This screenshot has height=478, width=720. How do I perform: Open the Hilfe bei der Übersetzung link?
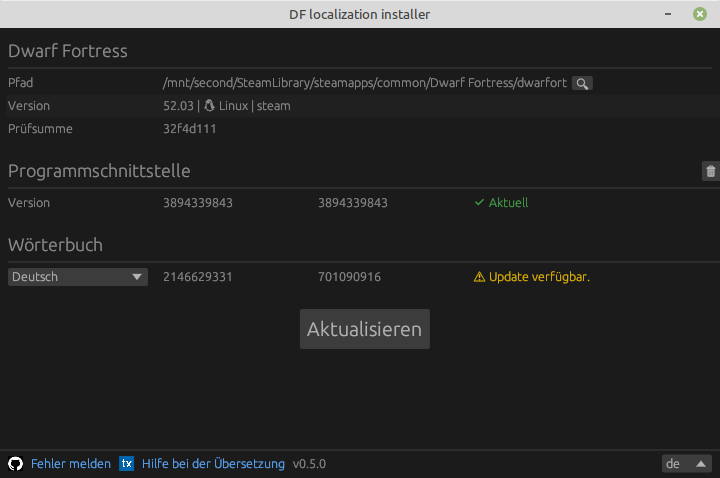click(213, 464)
